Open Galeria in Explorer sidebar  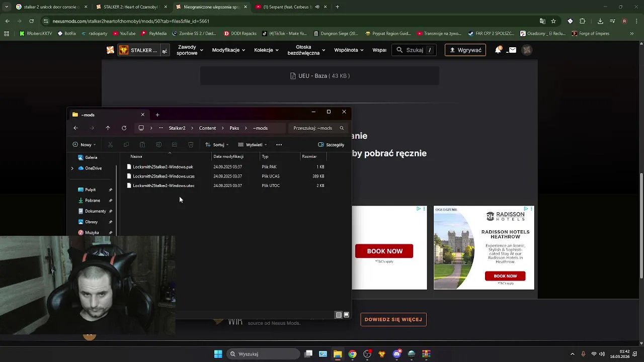(91, 158)
